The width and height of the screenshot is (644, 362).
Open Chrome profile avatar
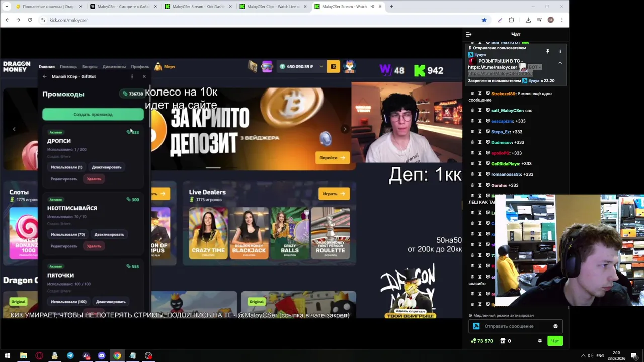click(550, 20)
